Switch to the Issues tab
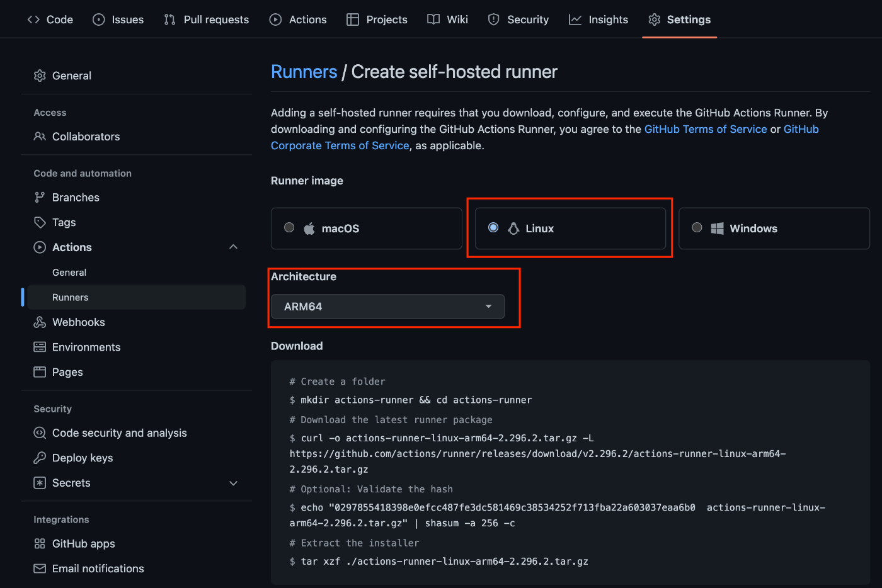882x588 pixels. click(x=118, y=20)
